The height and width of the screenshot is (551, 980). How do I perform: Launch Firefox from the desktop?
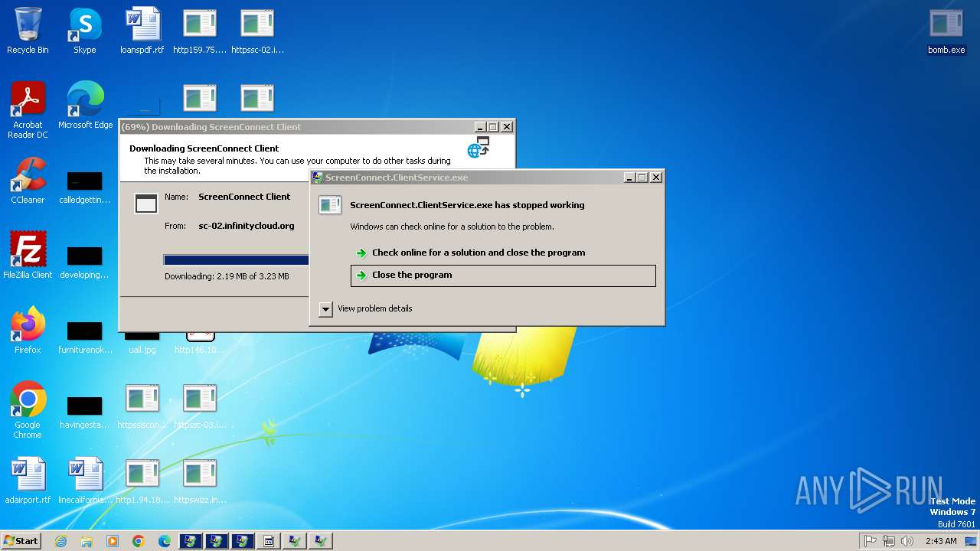click(28, 331)
